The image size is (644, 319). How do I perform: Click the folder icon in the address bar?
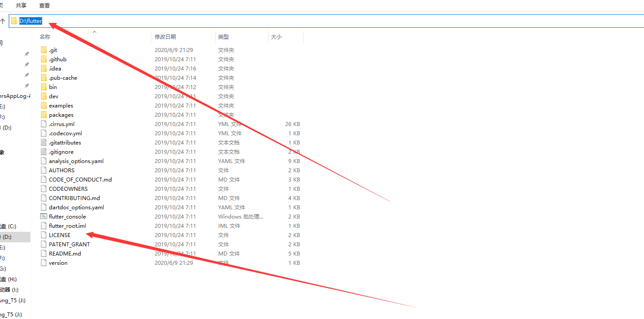pos(13,20)
